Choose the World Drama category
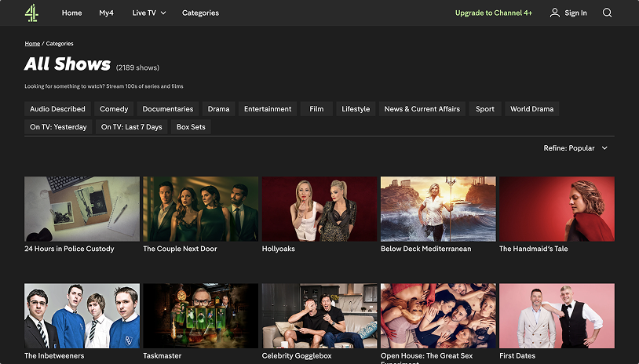 click(531, 109)
